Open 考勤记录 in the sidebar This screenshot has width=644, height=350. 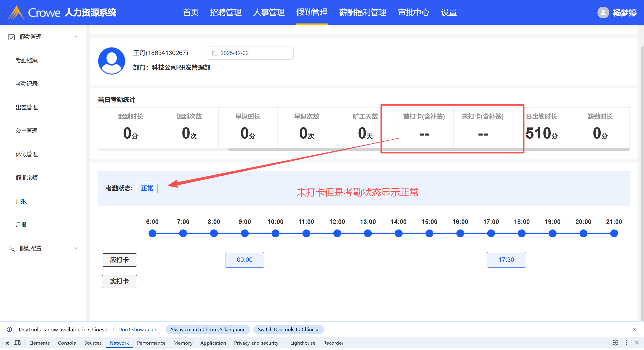pos(26,84)
